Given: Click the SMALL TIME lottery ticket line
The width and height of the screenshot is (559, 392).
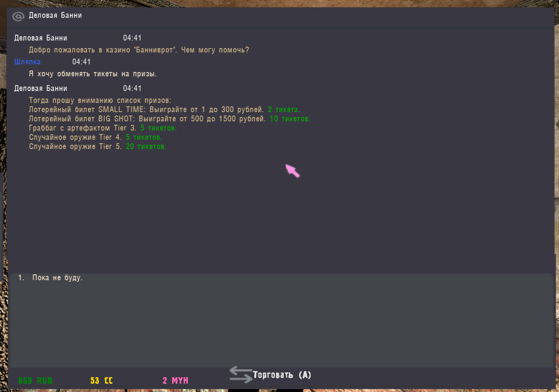Looking at the screenshot, I should (147, 110).
